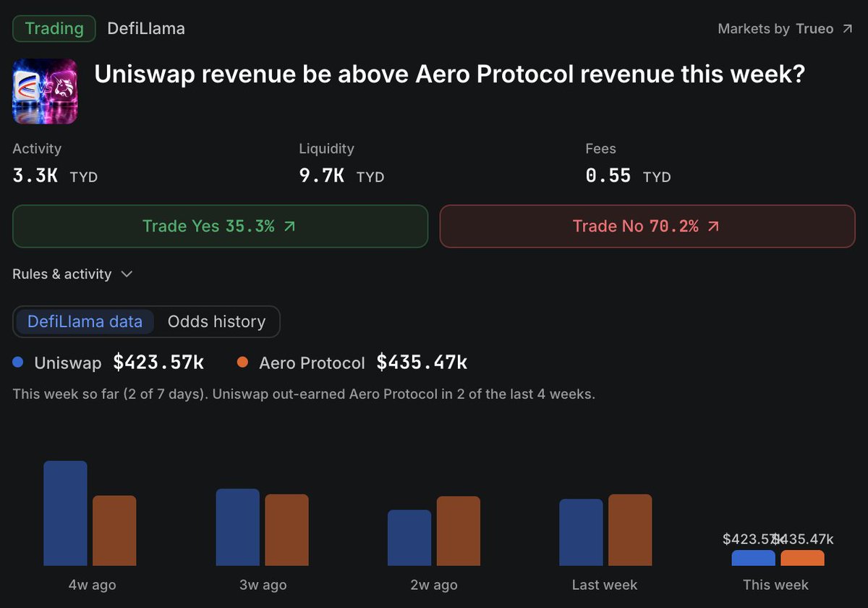Trade Yes at 35.3%
Image resolution: width=868 pixels, height=608 pixels.
point(221,227)
